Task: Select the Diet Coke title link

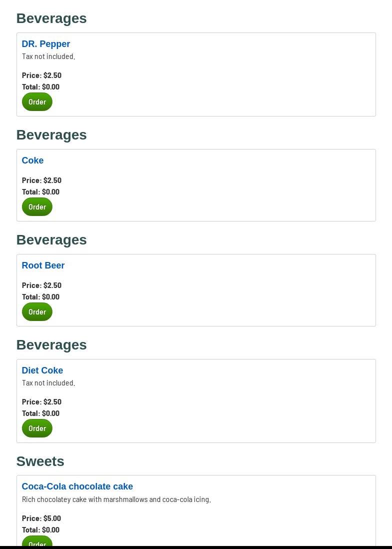Action: tap(42, 370)
